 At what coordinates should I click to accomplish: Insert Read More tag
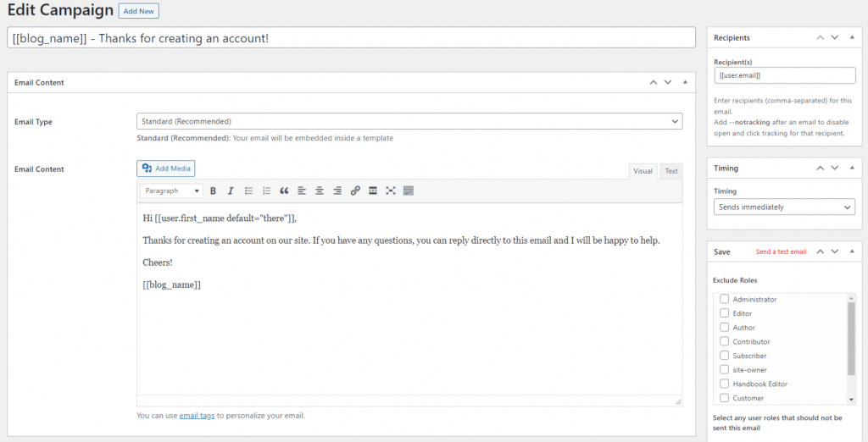[373, 191]
